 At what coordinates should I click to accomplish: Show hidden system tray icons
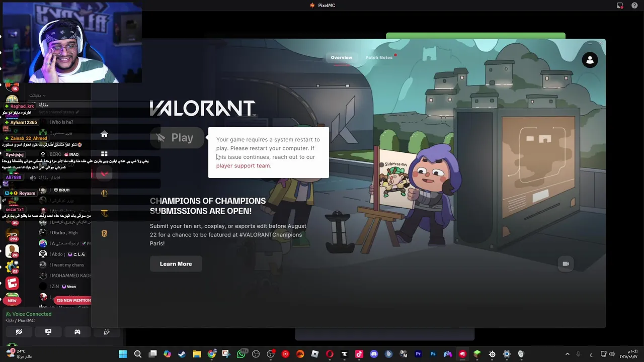pos(568,354)
